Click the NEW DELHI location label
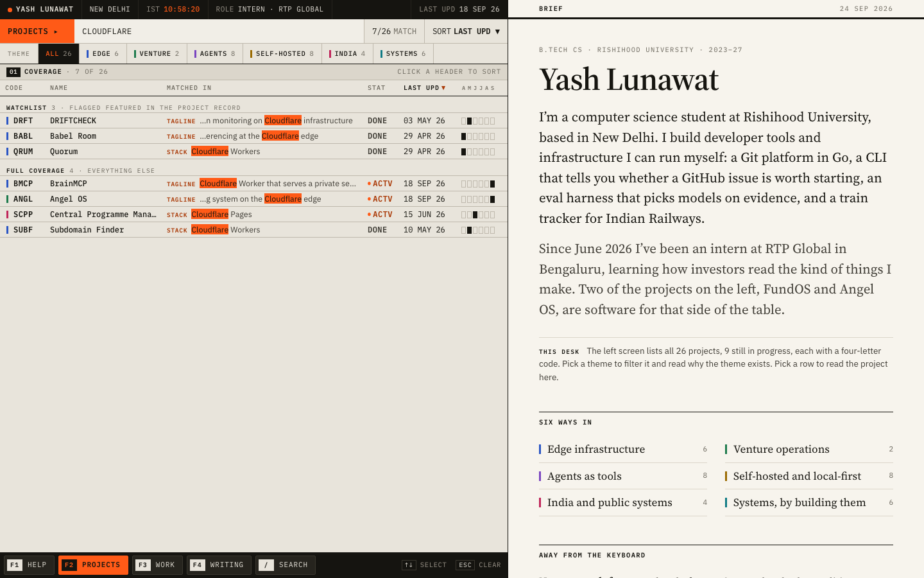This screenshot has height=578, width=924. (x=110, y=10)
